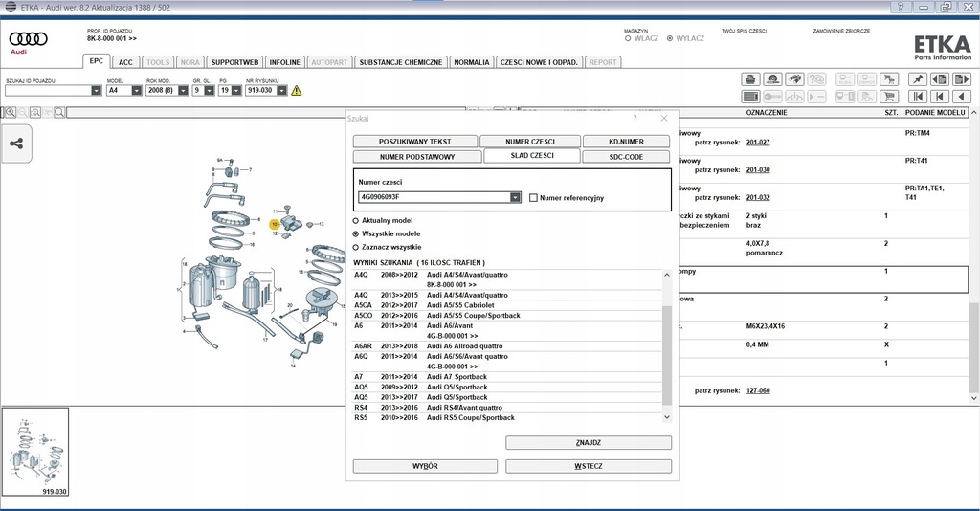Go to next page document icon

pos(961,79)
